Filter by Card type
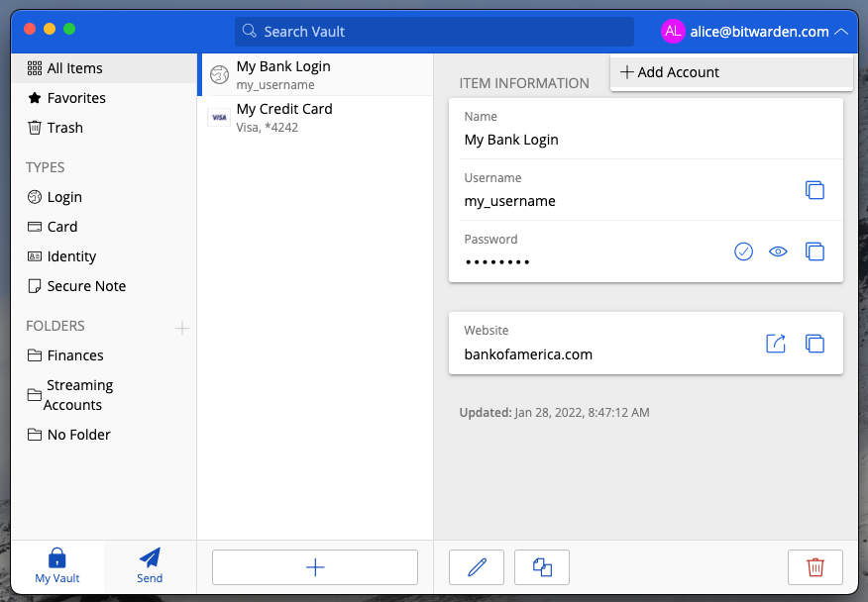The image size is (868, 602). pyautogui.click(x=104, y=227)
